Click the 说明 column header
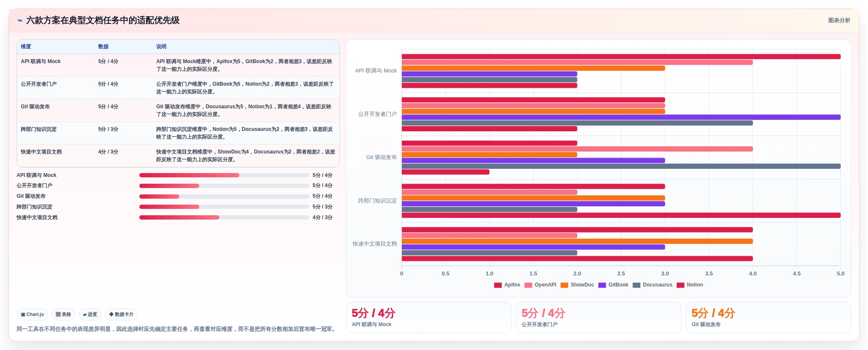This screenshot has height=350, width=868. point(161,46)
